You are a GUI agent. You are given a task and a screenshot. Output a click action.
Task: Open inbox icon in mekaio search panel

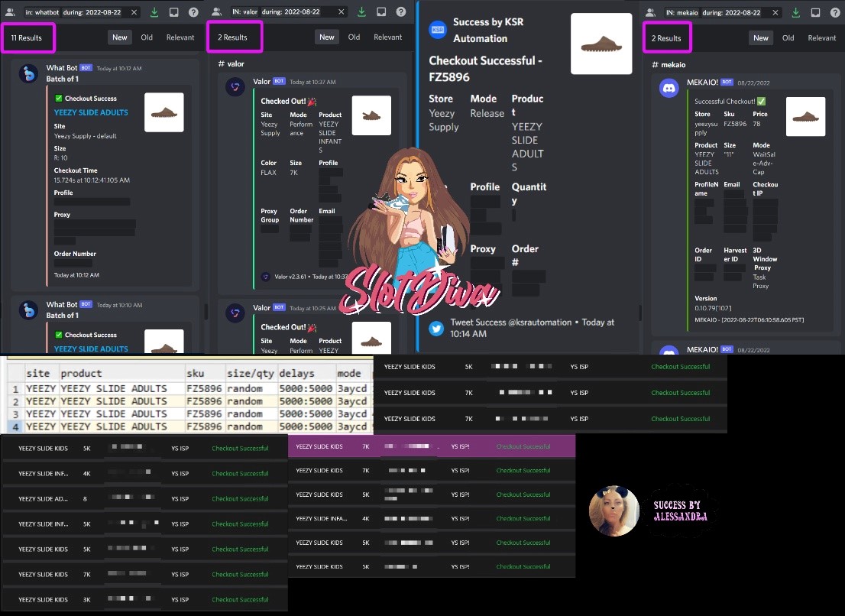(815, 12)
